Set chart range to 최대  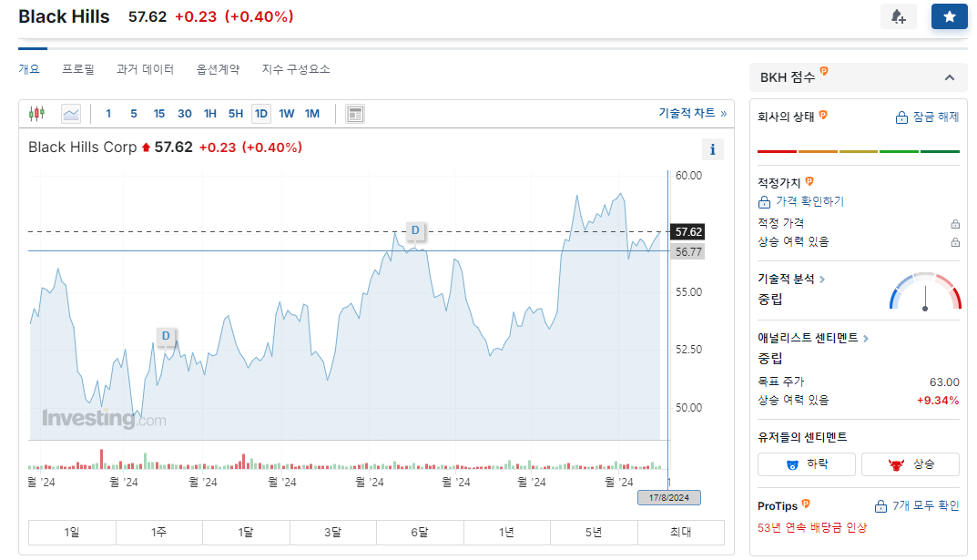click(x=680, y=532)
